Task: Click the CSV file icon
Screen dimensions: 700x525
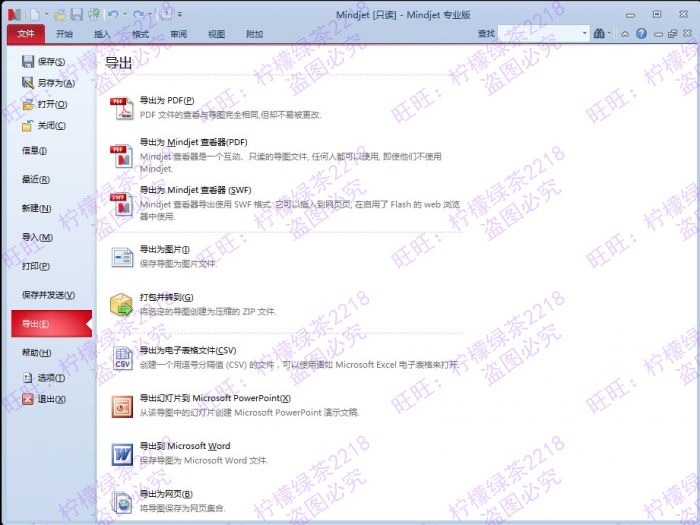Action: tap(122, 358)
